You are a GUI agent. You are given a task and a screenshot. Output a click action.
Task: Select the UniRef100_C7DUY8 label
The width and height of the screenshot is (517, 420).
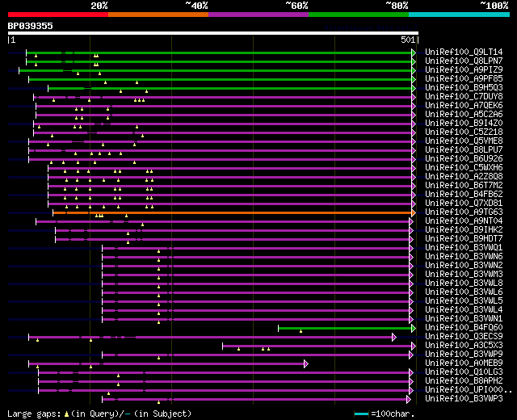464,97
